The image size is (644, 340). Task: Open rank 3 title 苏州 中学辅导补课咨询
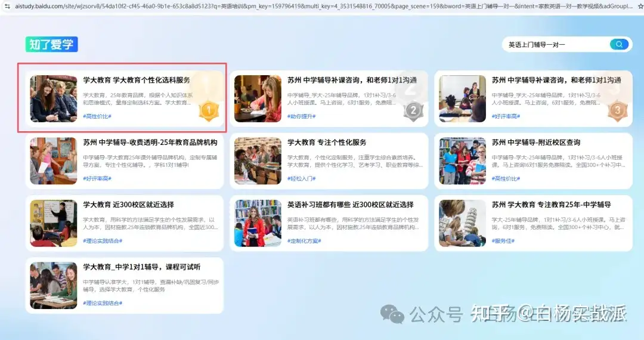556,80
